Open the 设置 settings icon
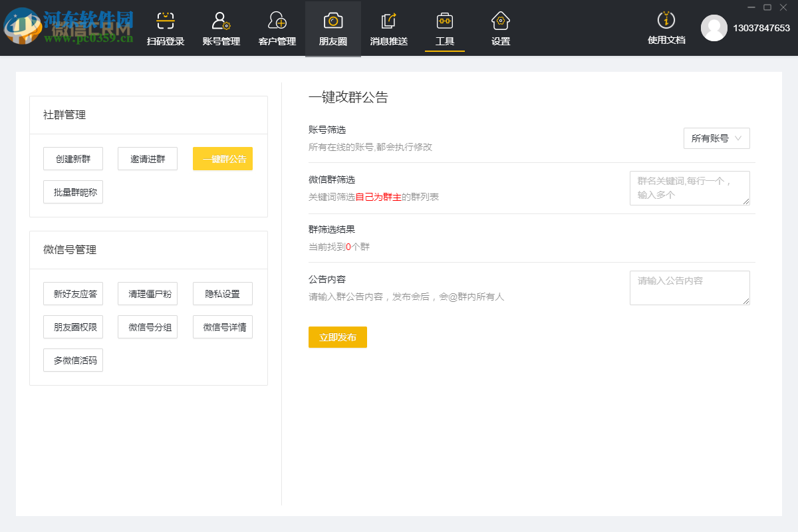The height and width of the screenshot is (532, 798). click(500, 20)
